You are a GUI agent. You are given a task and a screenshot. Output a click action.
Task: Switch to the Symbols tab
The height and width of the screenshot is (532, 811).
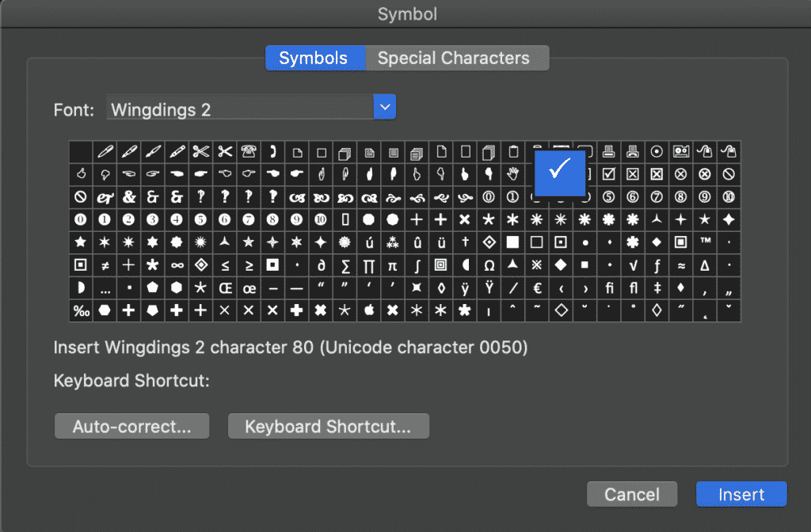(315, 58)
